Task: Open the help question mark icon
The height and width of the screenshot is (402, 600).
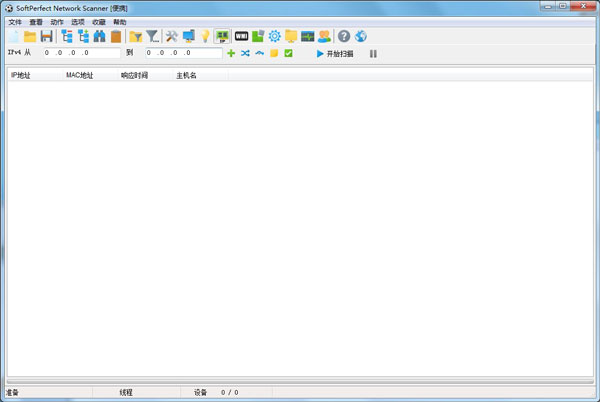Action: tap(344, 37)
